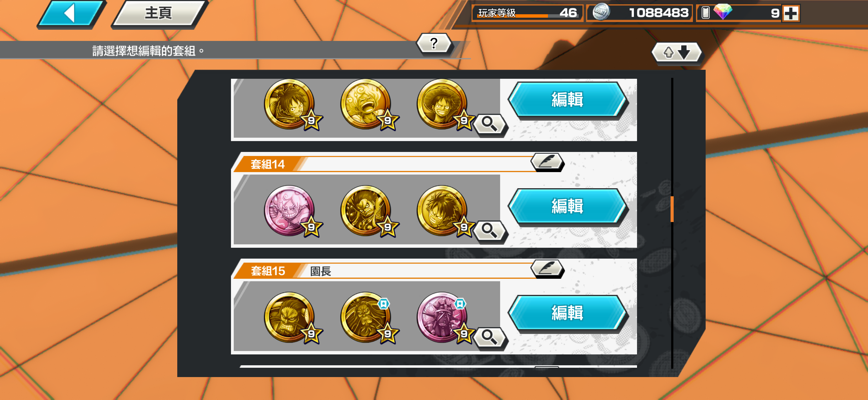Open magnifier details for the top set
The image size is (868, 400).
tap(490, 125)
